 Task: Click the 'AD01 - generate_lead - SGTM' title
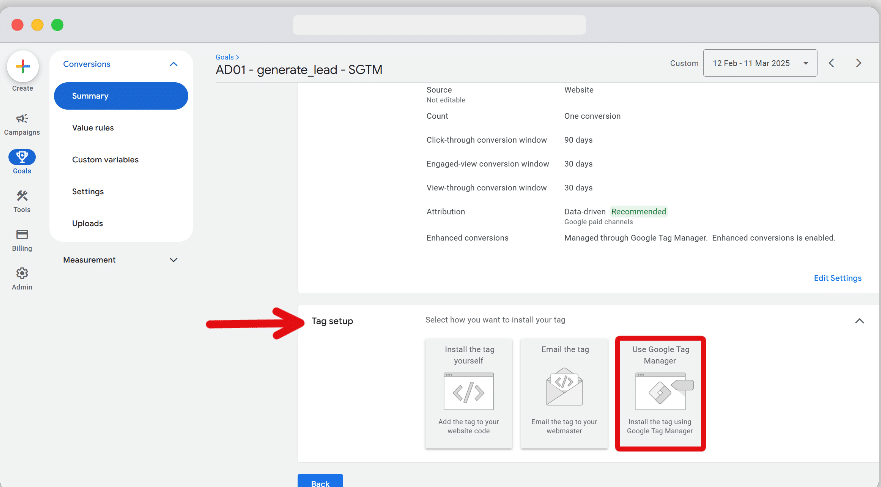click(x=299, y=70)
